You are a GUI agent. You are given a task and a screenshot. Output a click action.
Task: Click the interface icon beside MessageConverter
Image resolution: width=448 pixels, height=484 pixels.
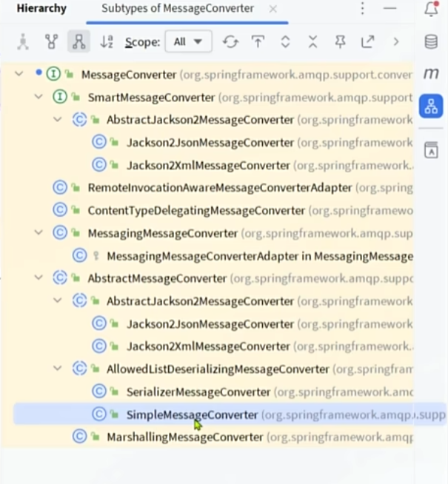click(53, 74)
